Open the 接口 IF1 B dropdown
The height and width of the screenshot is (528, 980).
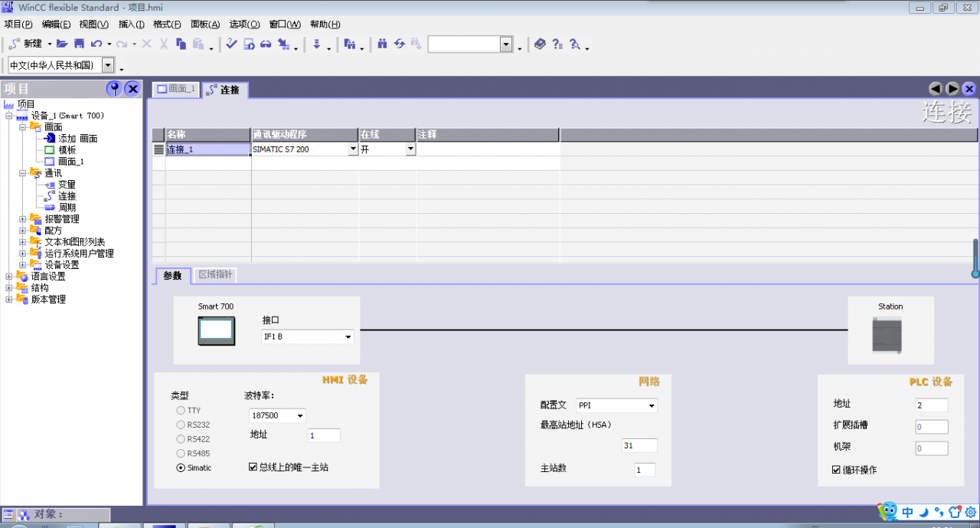[x=308, y=336]
